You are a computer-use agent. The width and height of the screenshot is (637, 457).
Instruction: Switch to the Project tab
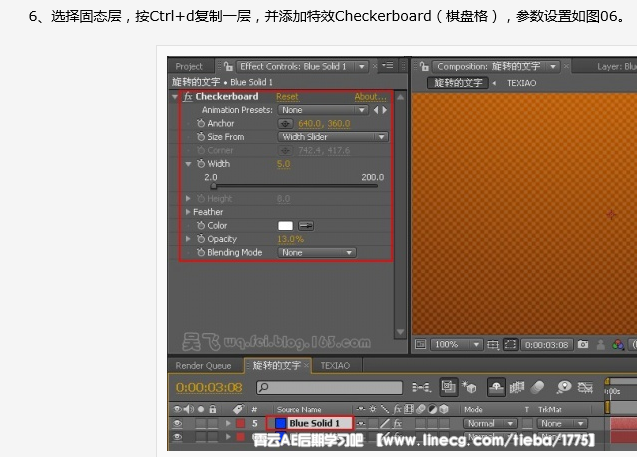(189, 66)
